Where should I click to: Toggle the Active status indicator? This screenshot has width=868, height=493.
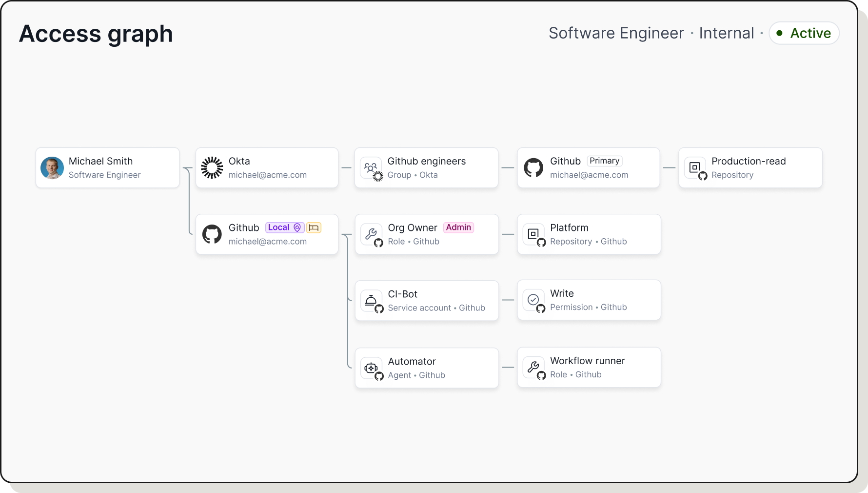(804, 33)
